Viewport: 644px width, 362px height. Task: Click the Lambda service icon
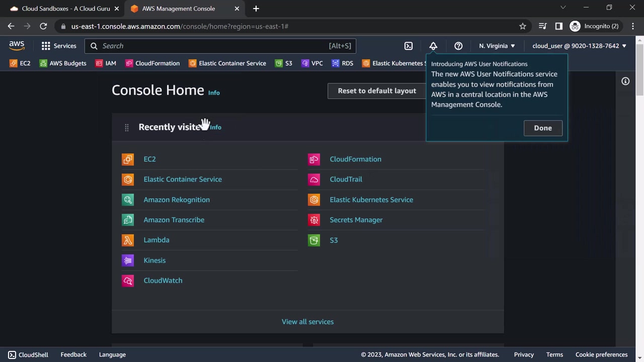[x=128, y=240]
